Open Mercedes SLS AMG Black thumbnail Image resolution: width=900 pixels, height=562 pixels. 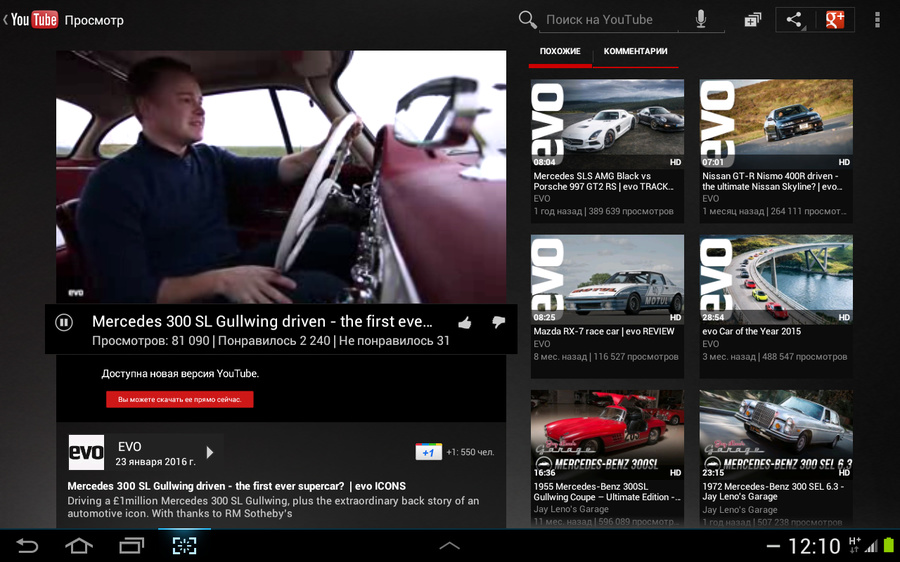point(607,123)
